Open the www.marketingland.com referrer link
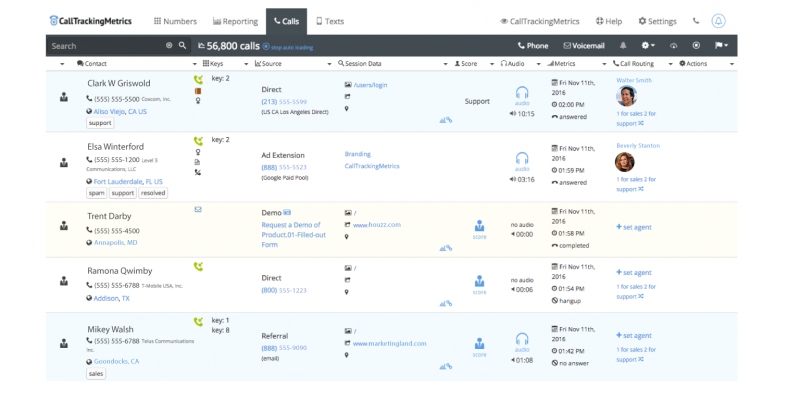Image resolution: width=800 pixels, height=400 pixels. point(389,343)
